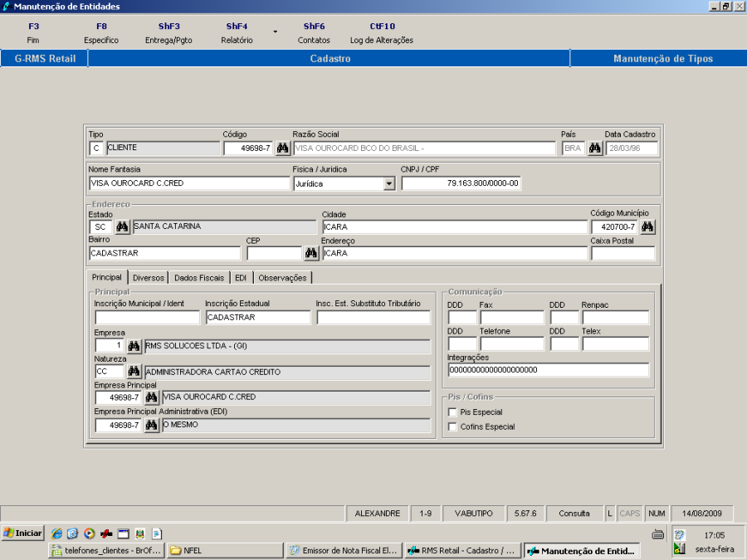Click the Nome Fantasia input field
This screenshot has width=747, height=560.
pos(189,183)
